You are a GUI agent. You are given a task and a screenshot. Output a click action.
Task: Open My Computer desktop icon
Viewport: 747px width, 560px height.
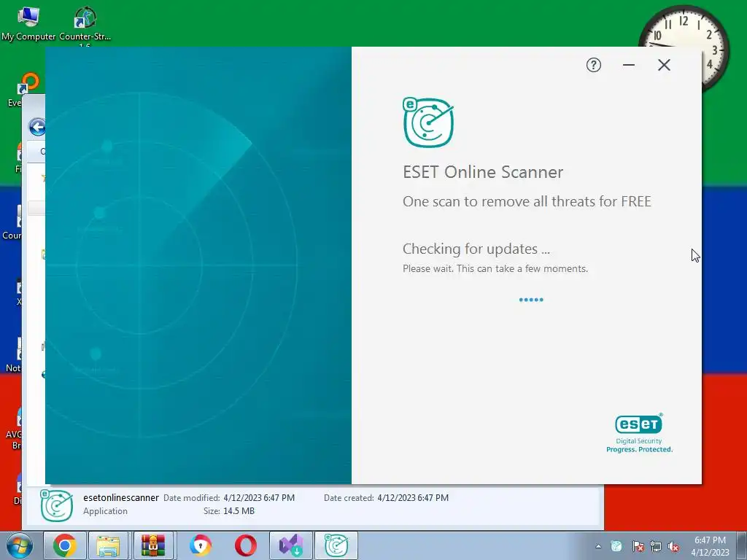pyautogui.click(x=28, y=23)
